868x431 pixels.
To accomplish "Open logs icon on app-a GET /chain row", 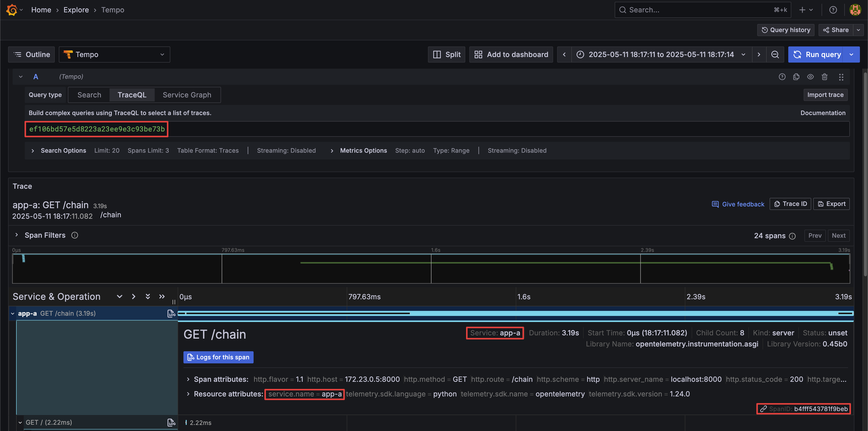I will coord(172,314).
